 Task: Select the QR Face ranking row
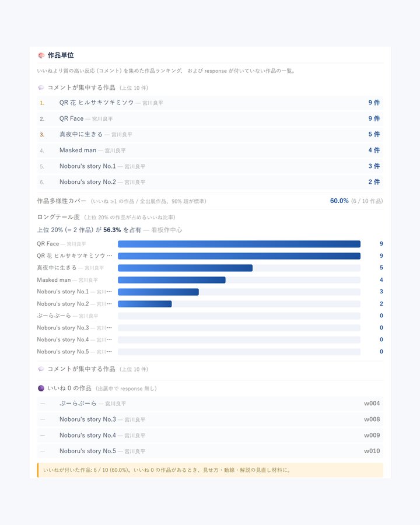tap(210, 118)
